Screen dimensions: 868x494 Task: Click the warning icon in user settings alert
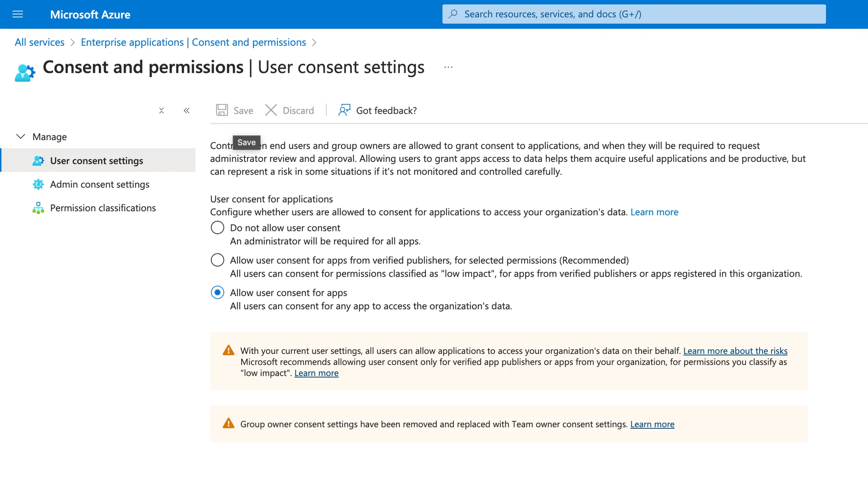[228, 350]
